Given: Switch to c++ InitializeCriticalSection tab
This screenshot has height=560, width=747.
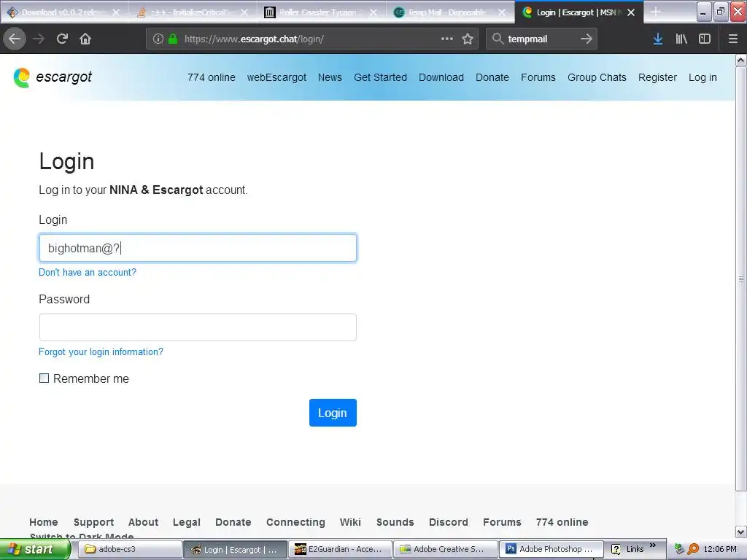Looking at the screenshot, I should 188,12.
